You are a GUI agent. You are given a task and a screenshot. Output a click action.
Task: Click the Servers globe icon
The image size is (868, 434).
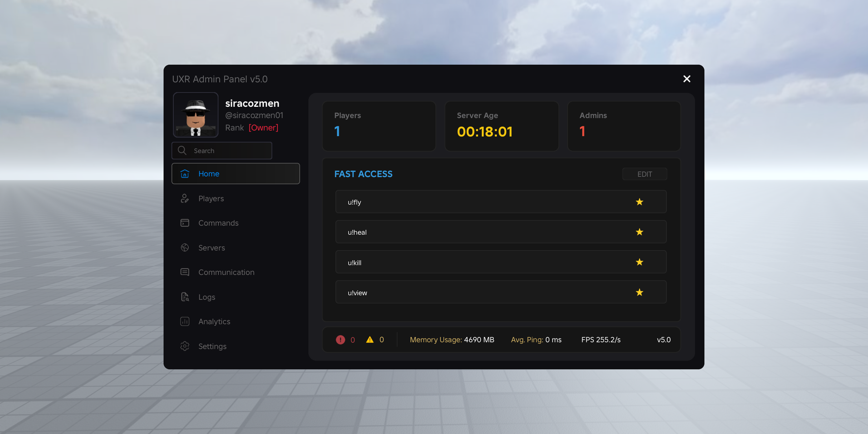185,248
